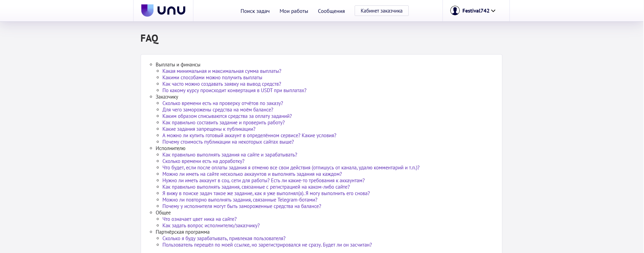Open 'Каким образом списываются средства за оплату заданий?'
The height and width of the screenshot is (253, 644).
227,116
